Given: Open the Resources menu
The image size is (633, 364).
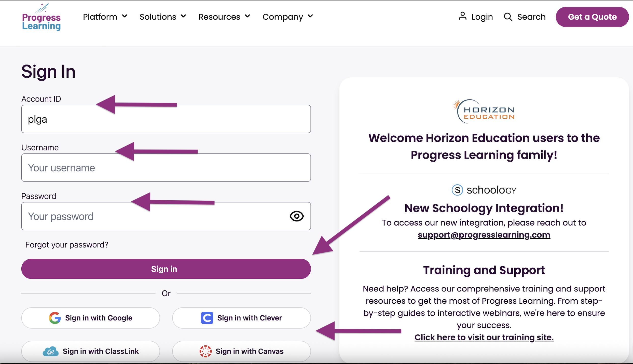Looking at the screenshot, I should pos(224,17).
